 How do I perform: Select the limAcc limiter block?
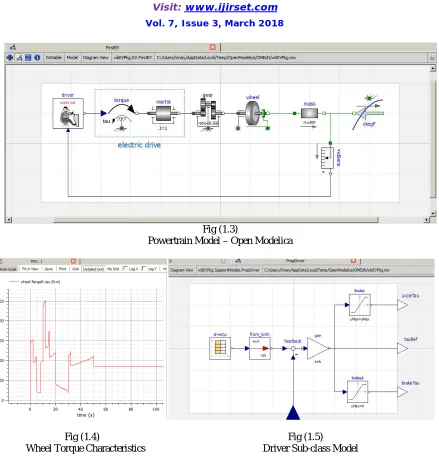pos(360,305)
